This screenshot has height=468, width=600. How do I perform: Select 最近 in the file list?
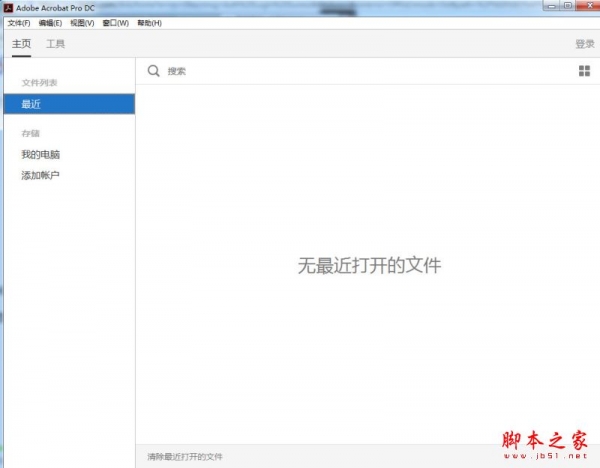(69, 104)
